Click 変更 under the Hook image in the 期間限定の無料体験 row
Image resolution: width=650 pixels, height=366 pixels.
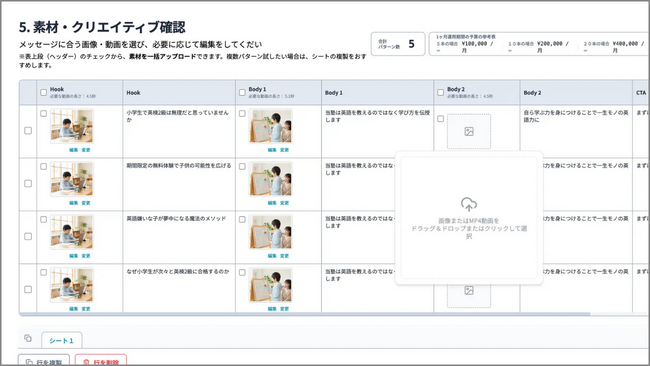pyautogui.click(x=86, y=203)
